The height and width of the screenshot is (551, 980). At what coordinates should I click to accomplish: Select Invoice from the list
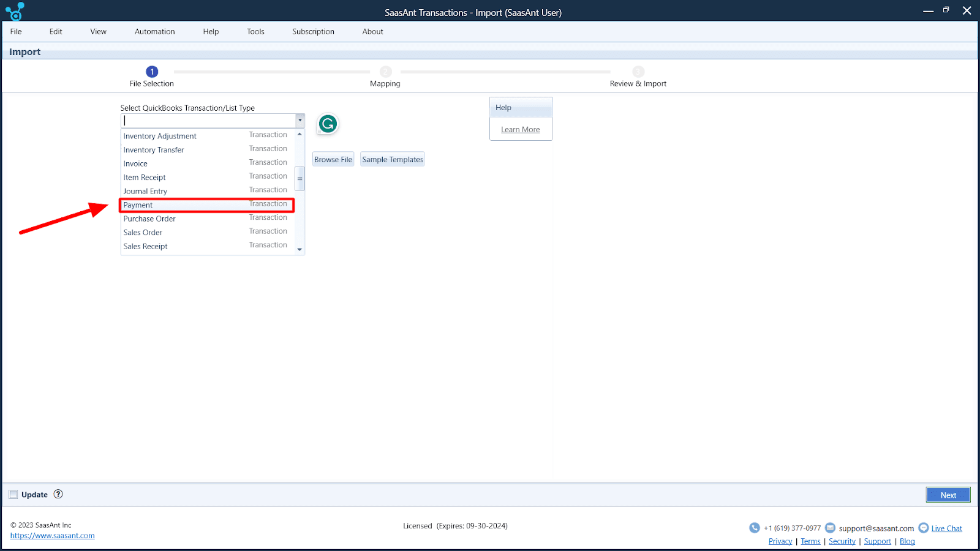[x=208, y=163]
